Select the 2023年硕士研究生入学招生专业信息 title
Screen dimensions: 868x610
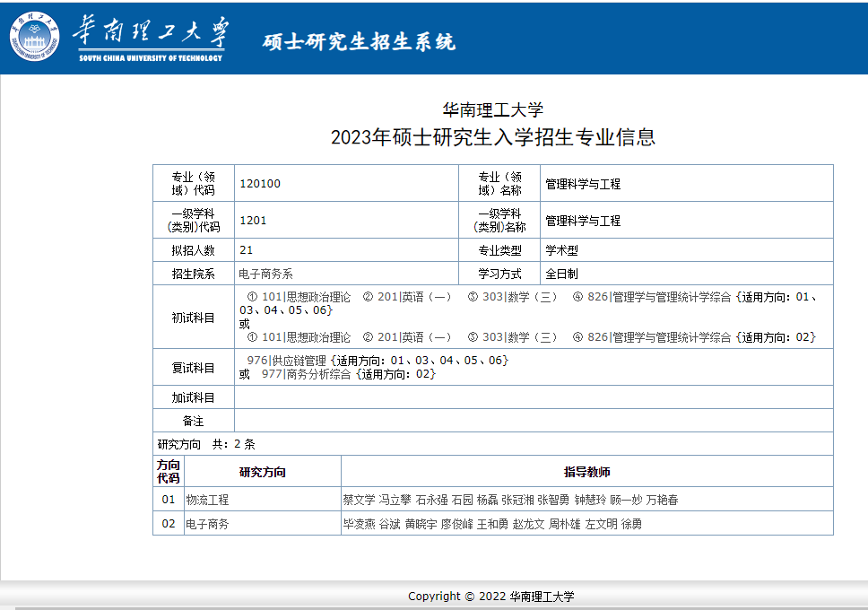click(x=492, y=137)
